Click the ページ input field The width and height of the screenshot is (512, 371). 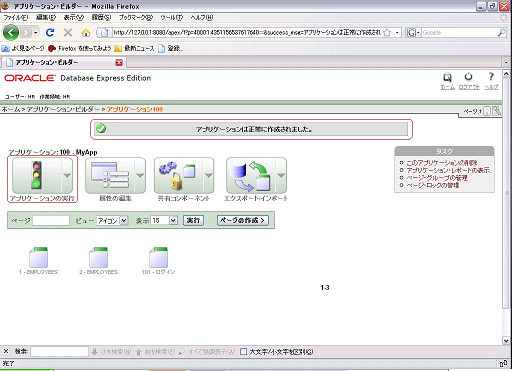coord(51,220)
